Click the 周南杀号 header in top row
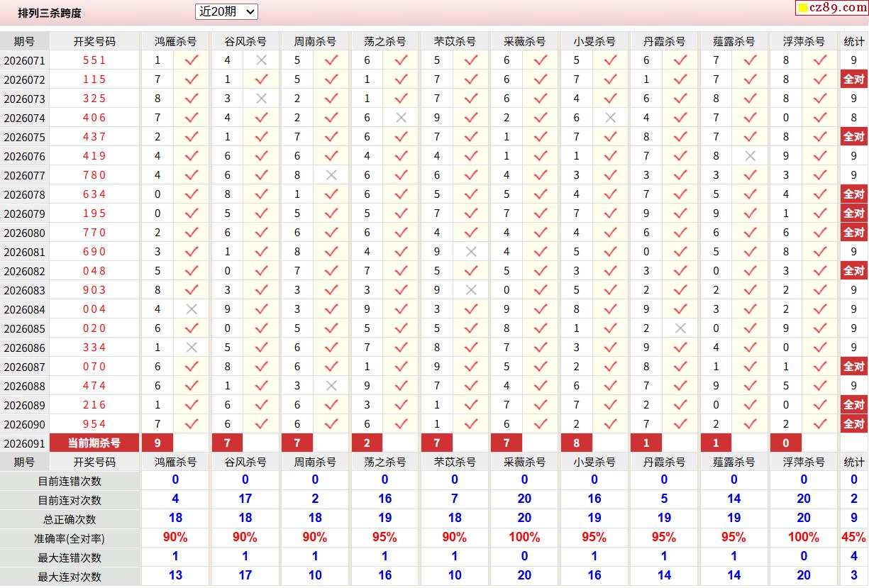Screen dimensions: 869x588 315,41
